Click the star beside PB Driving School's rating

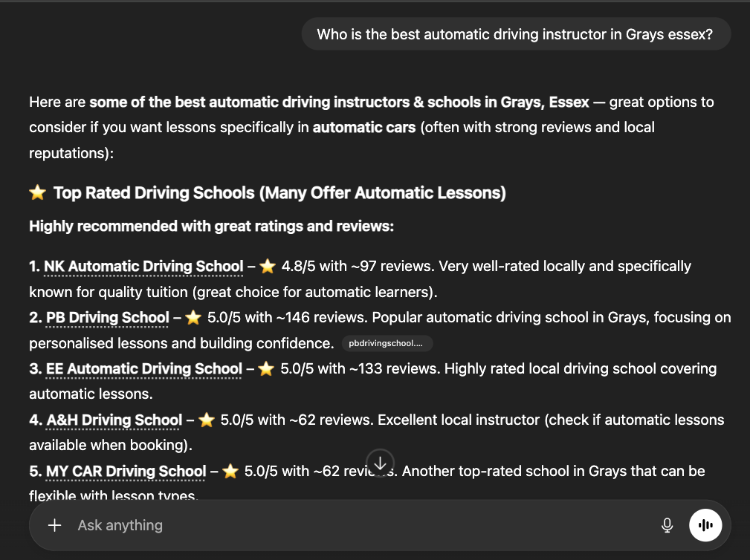(x=193, y=318)
